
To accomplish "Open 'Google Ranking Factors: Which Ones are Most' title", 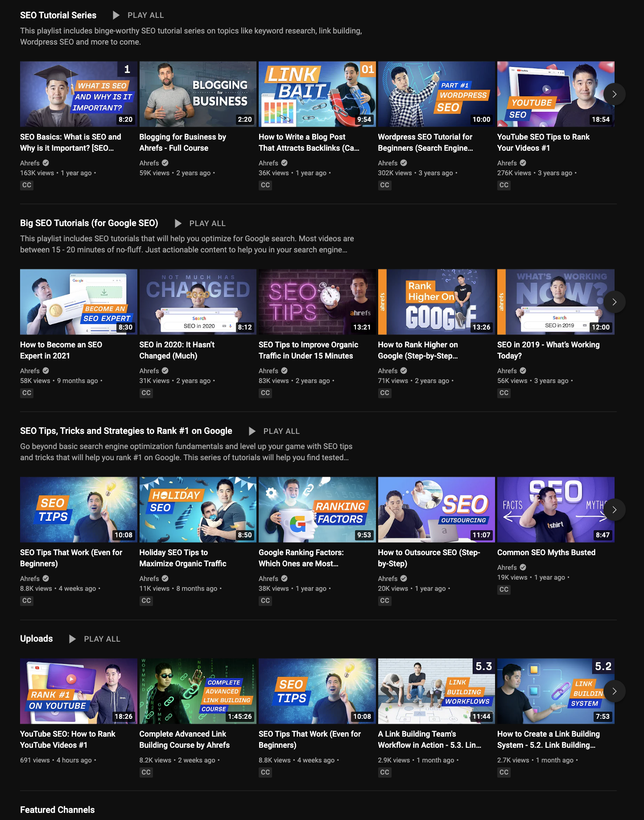I will pyautogui.click(x=301, y=558).
